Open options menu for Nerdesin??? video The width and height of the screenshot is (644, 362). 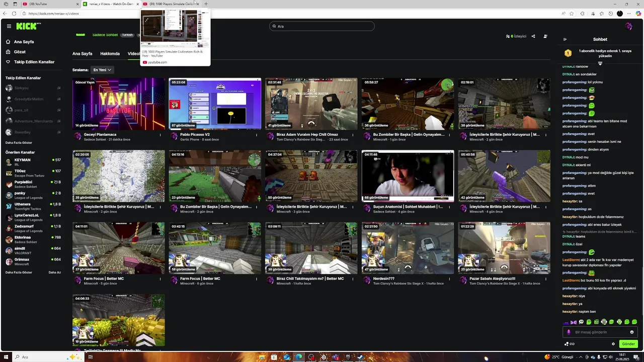click(x=450, y=279)
